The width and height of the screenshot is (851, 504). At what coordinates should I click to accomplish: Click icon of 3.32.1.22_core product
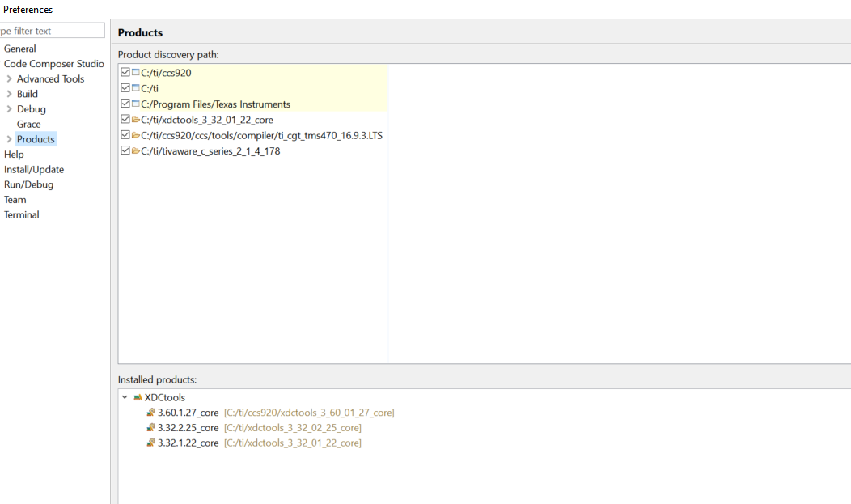150,443
